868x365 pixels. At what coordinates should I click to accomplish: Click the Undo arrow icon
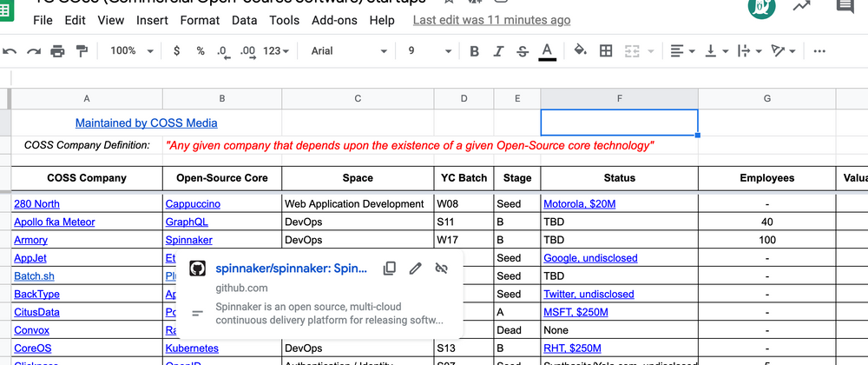[x=10, y=51]
